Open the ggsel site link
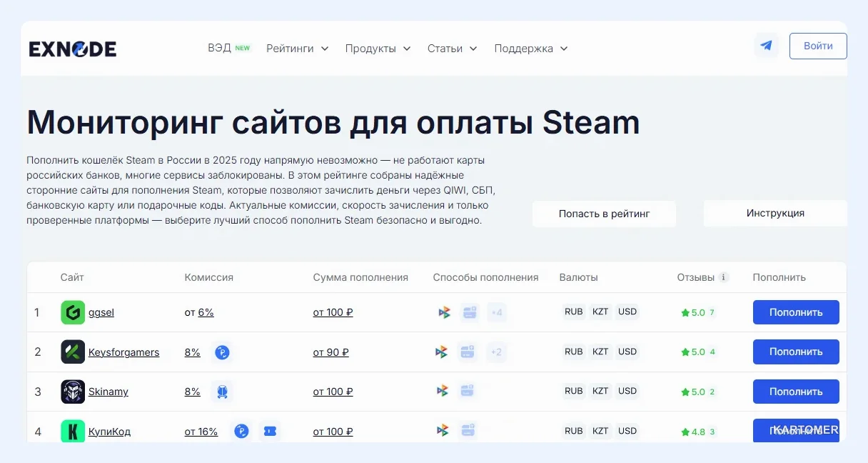The height and width of the screenshot is (463, 868). [101, 312]
